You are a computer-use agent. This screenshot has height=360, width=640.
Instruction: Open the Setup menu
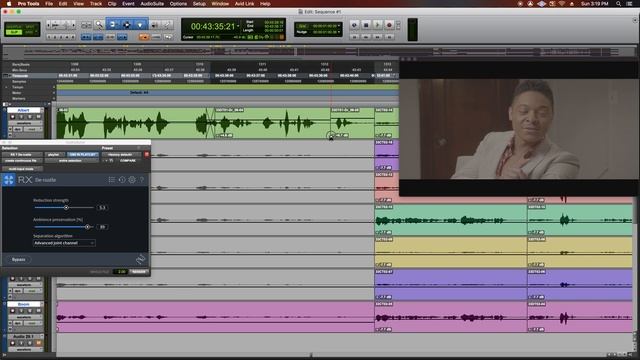(x=199, y=4)
